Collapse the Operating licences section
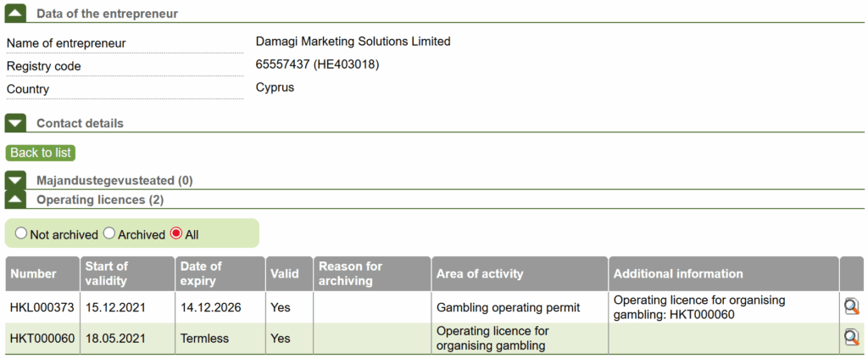The width and height of the screenshot is (868, 359). tap(16, 199)
